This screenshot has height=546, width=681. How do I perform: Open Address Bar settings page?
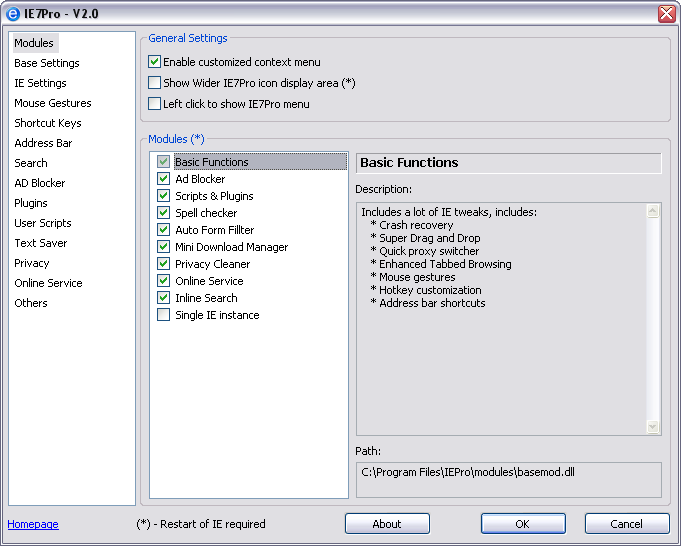click(43, 143)
